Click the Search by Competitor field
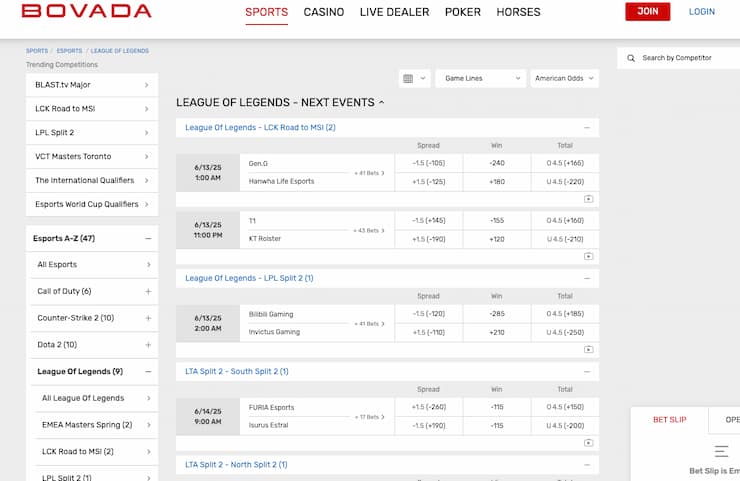 (x=685, y=58)
